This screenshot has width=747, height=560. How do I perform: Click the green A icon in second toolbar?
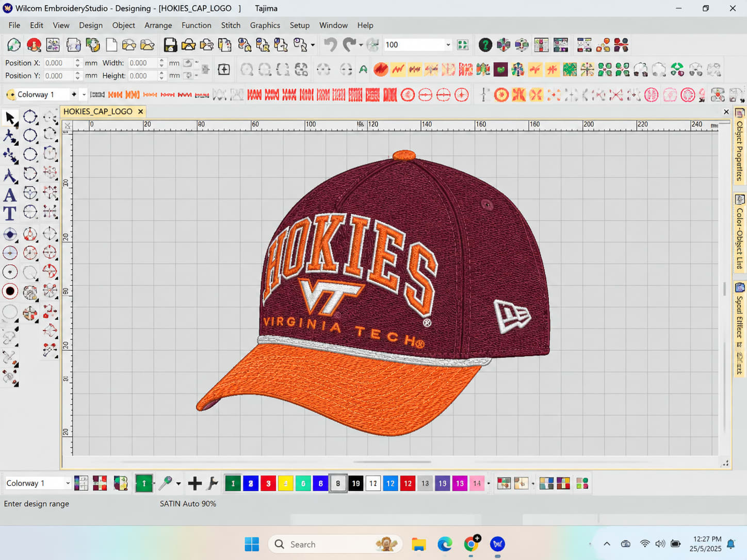point(363,69)
